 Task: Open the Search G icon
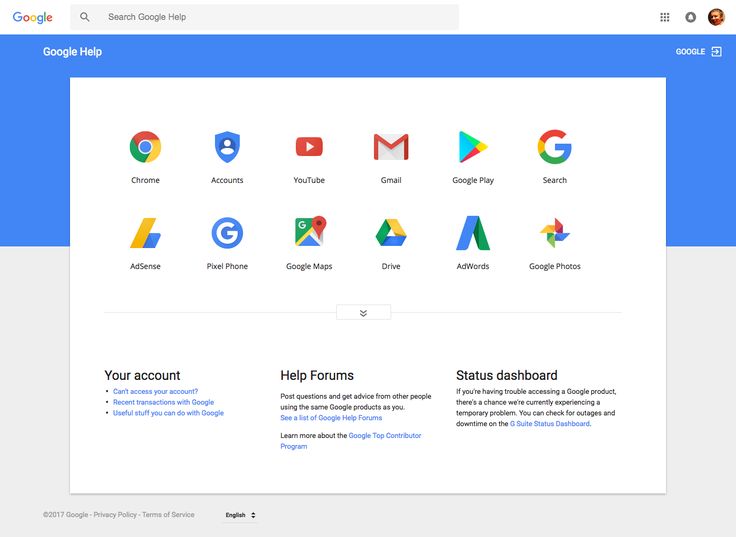(x=555, y=147)
